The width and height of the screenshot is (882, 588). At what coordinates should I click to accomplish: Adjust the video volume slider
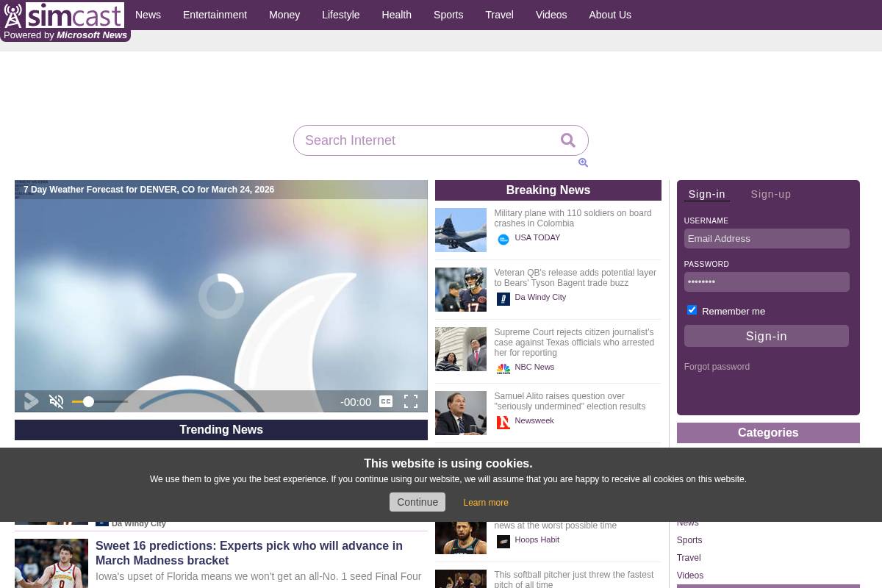pos(88,401)
